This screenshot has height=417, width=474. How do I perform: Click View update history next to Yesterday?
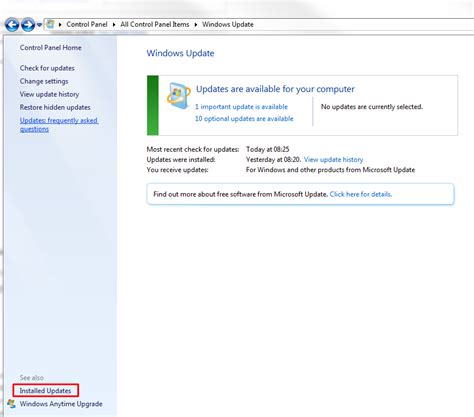pyautogui.click(x=333, y=160)
